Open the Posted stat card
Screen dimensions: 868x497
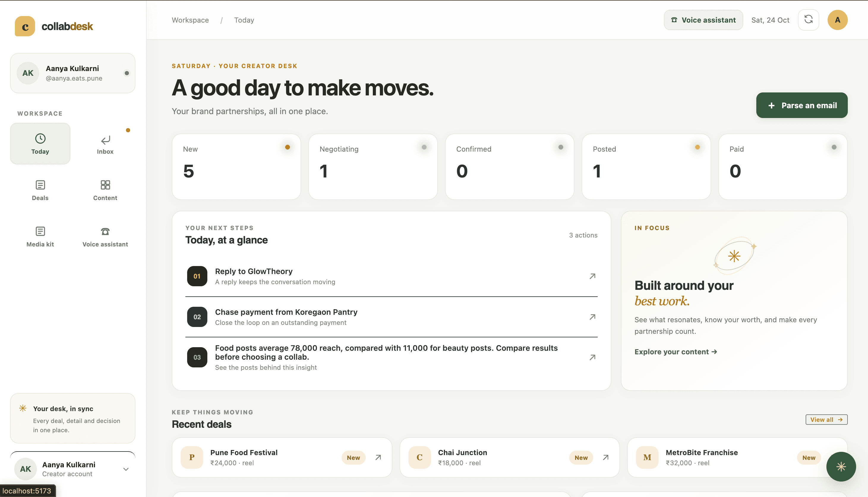[646, 166]
